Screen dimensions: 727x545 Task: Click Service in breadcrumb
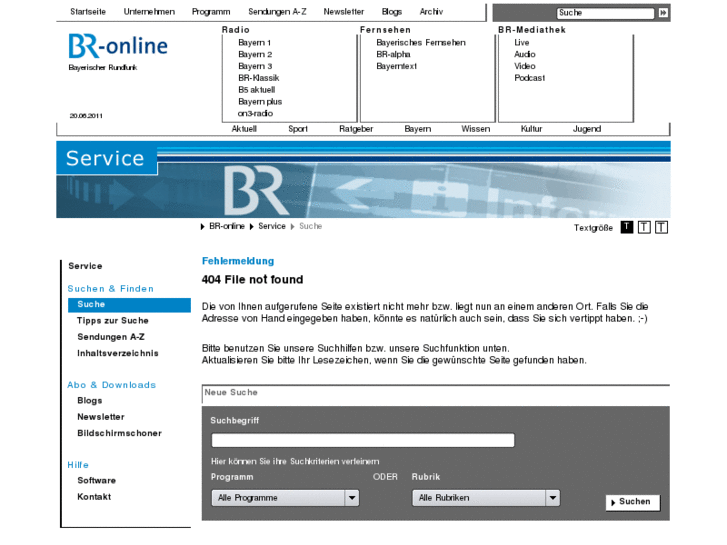pyautogui.click(x=272, y=226)
